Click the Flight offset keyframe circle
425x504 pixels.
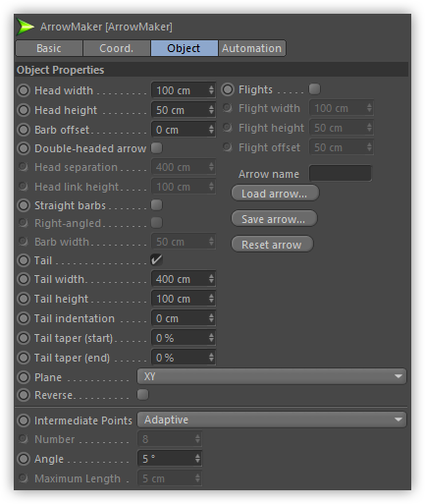(228, 147)
